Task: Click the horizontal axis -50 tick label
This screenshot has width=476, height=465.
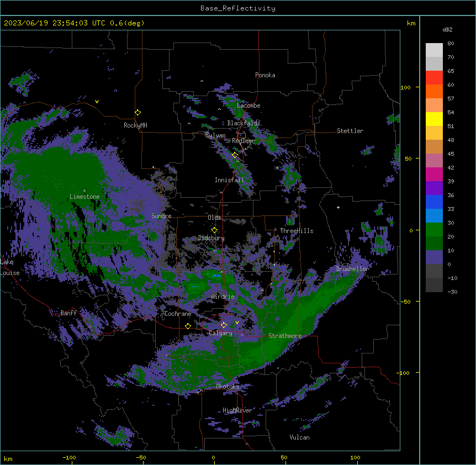Action: tap(141, 458)
